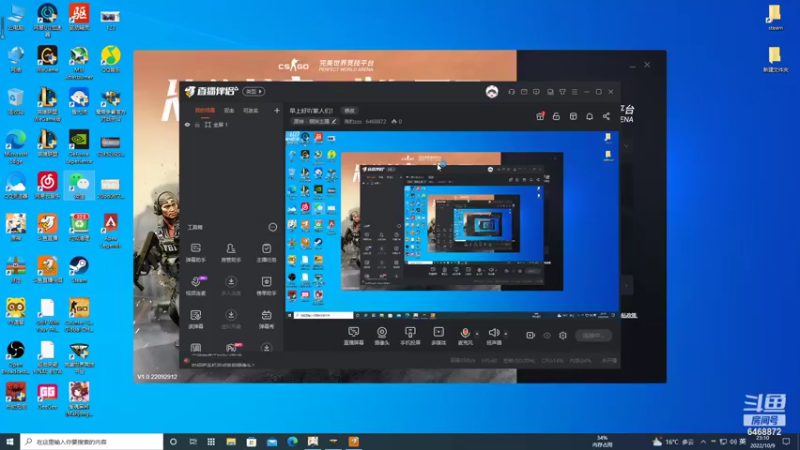Open the hamburger menu in title bar
The height and width of the screenshot is (450, 800).
(574, 92)
